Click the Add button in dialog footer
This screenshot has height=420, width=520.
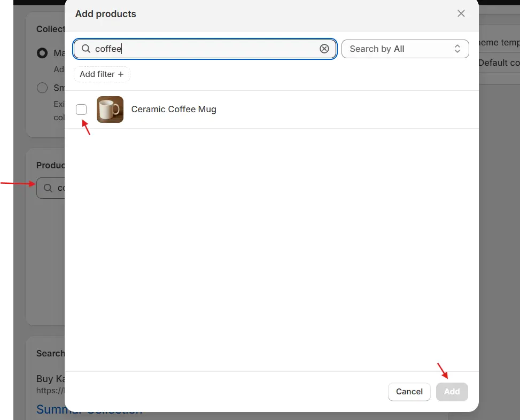[452, 392]
